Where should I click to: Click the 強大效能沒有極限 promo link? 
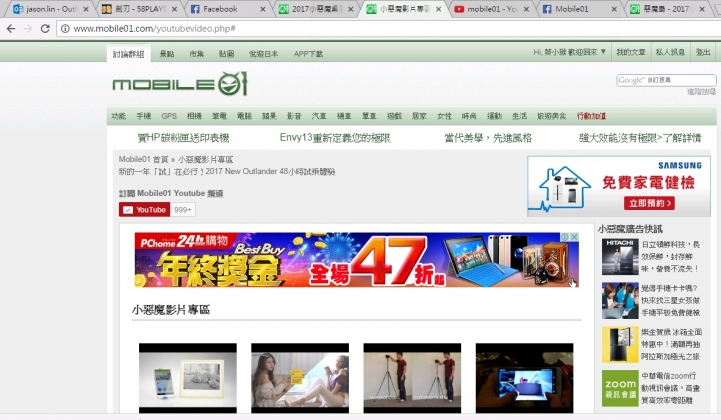coord(640,138)
